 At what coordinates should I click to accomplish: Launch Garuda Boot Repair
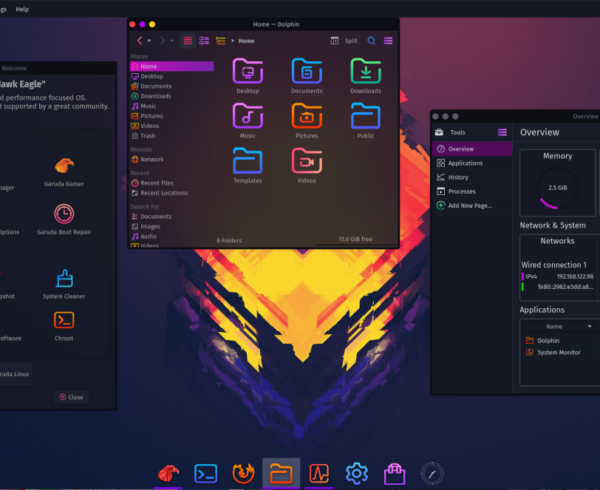(x=63, y=215)
